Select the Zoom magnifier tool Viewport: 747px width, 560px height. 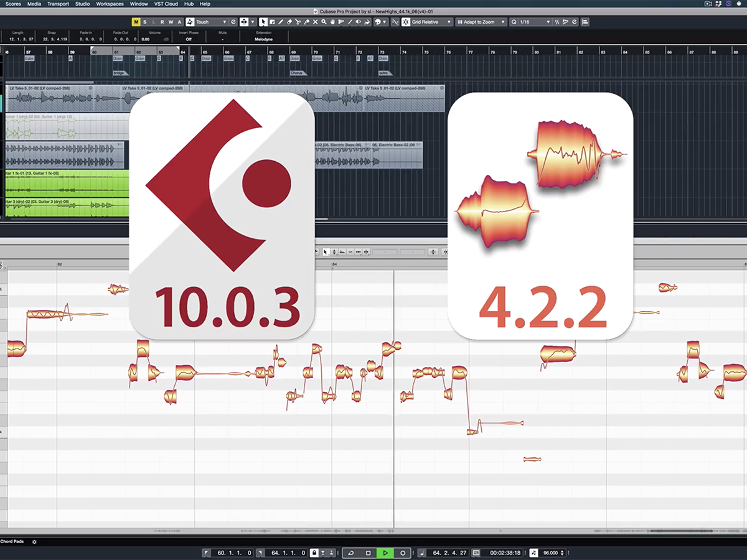[x=324, y=22]
